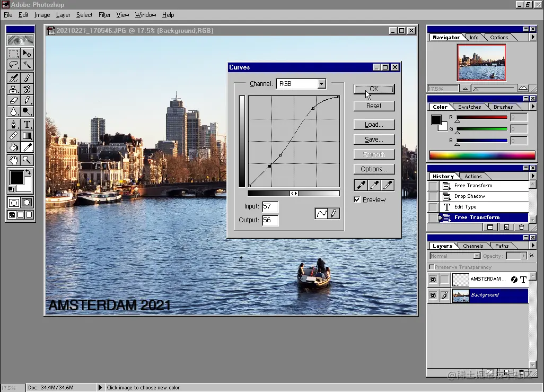Select the Gradient tool
The height and width of the screenshot is (392, 544).
(27, 136)
